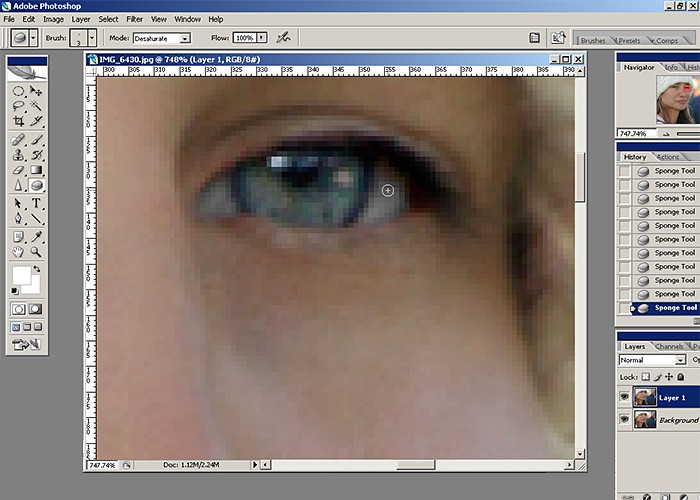This screenshot has width=700, height=500.
Task: Select the Zoom magnifier tool
Action: click(x=36, y=252)
